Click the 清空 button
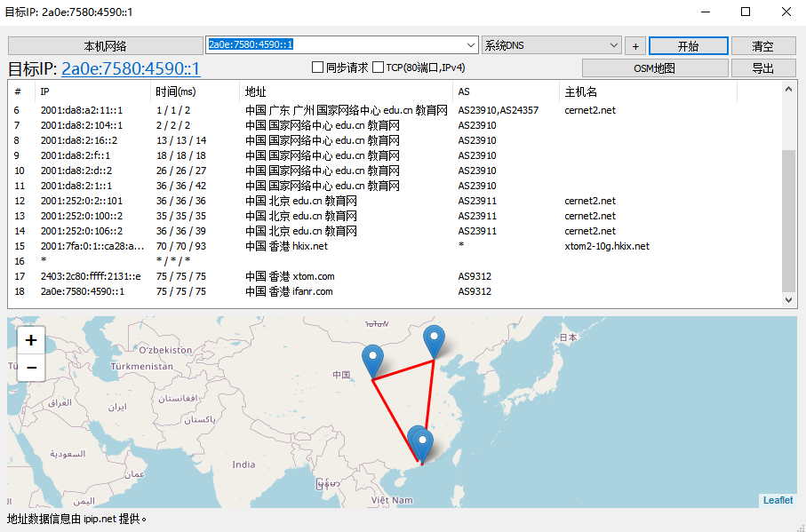806x532 pixels. coord(762,46)
